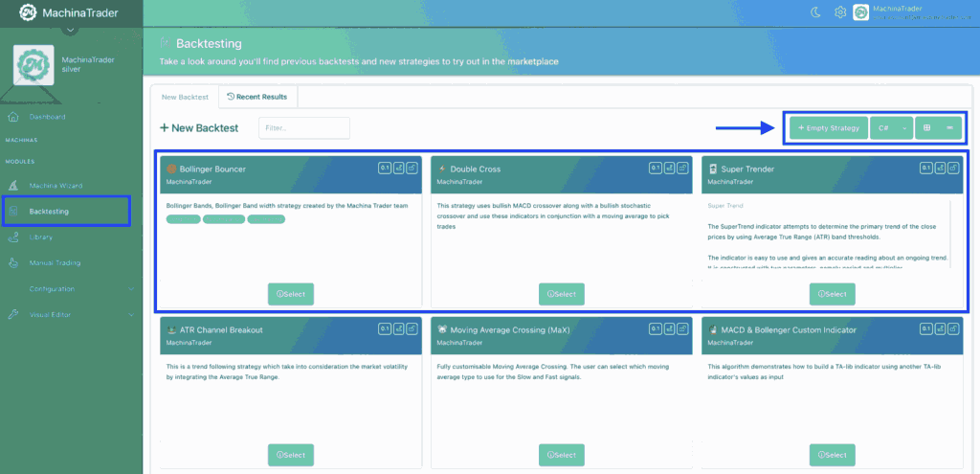The height and width of the screenshot is (474, 980).
Task: Expand the Configuration sidebar menu
Action: click(131, 289)
